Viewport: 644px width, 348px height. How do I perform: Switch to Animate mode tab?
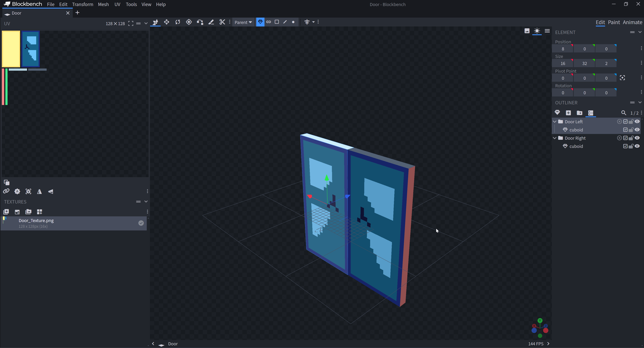[x=632, y=22]
